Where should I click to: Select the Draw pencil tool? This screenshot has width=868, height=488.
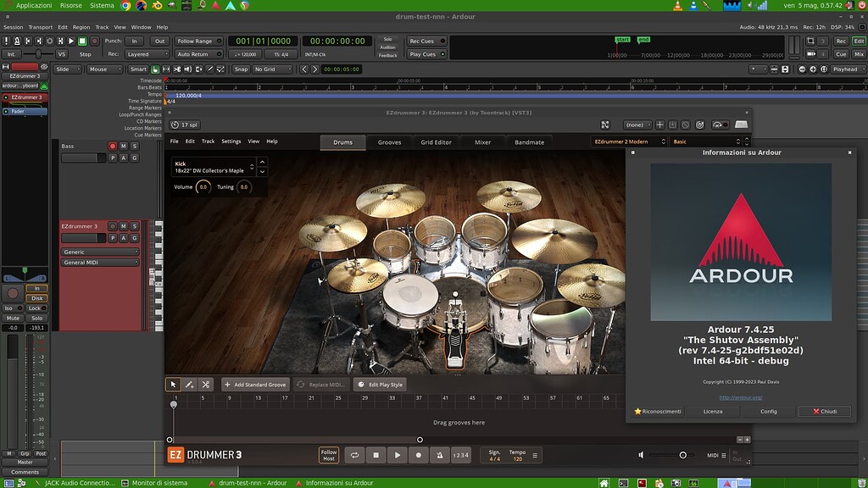[x=210, y=69]
